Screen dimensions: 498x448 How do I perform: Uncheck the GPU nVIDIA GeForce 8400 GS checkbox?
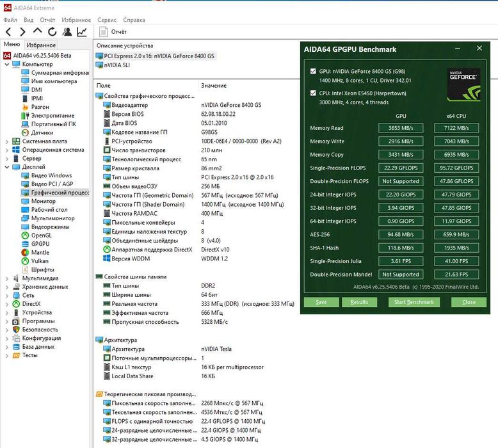click(313, 71)
